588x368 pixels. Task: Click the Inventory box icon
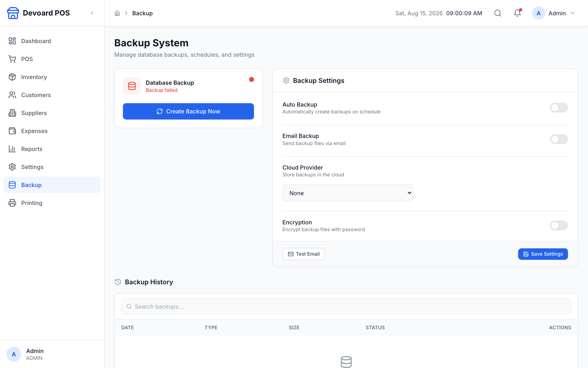pyautogui.click(x=12, y=77)
